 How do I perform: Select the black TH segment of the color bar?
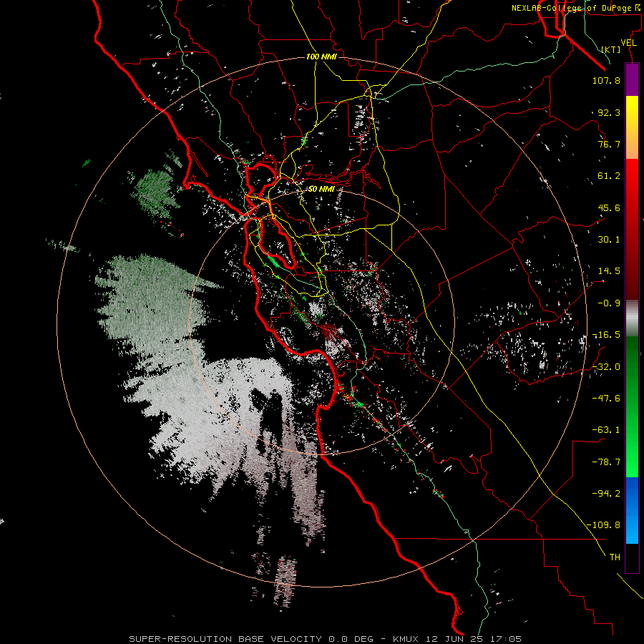pyautogui.click(x=632, y=557)
